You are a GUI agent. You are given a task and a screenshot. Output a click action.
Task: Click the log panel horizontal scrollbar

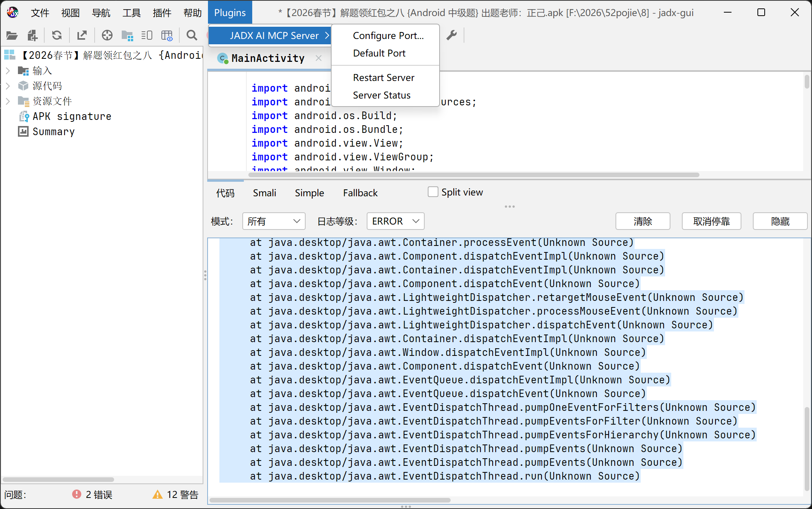[330, 500]
